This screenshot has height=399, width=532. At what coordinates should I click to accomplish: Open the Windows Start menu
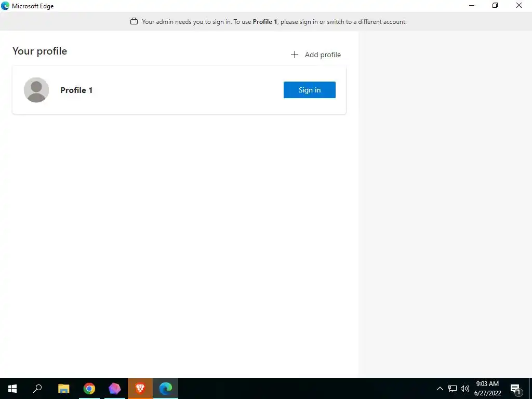coord(12,389)
